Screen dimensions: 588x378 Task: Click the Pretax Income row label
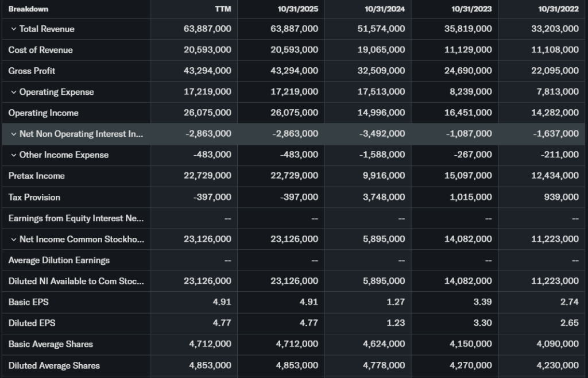[36, 176]
